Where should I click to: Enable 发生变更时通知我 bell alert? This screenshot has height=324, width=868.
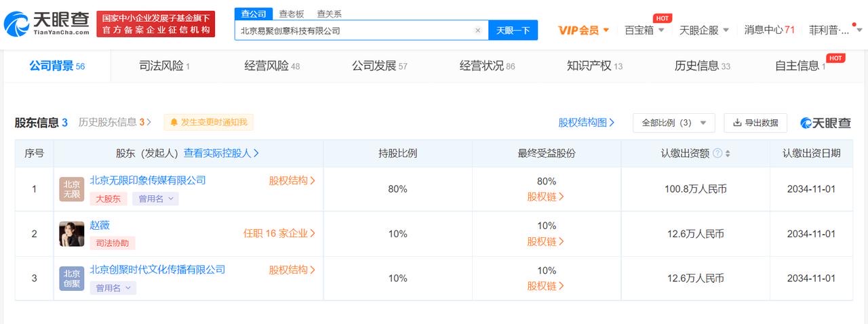coord(208,123)
